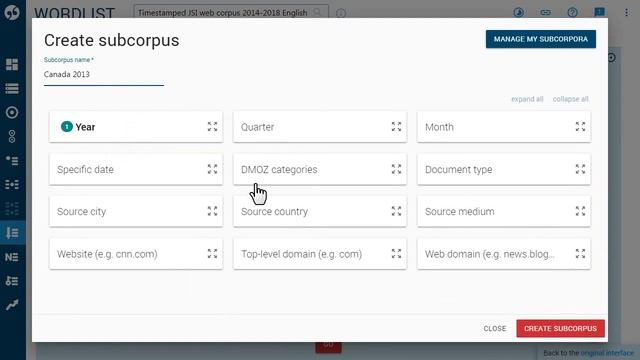
Task: Expand the Source country card
Action: pyautogui.click(x=396, y=211)
